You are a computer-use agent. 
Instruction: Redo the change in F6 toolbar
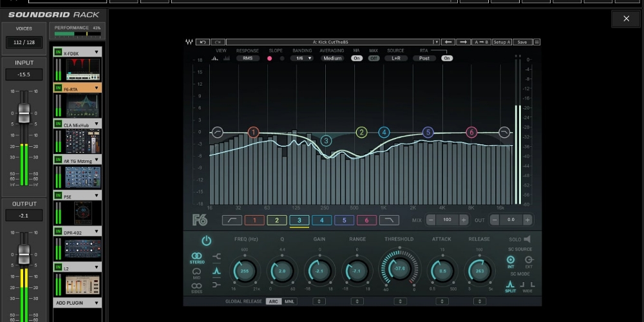pyautogui.click(x=218, y=42)
